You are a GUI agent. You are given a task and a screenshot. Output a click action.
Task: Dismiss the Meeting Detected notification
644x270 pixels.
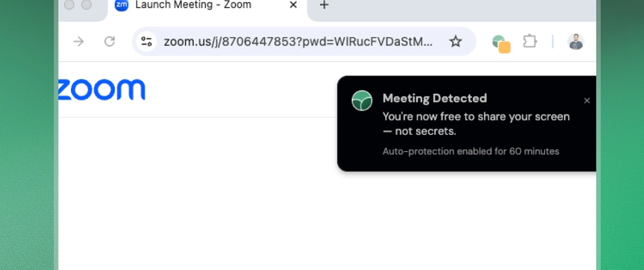587,100
